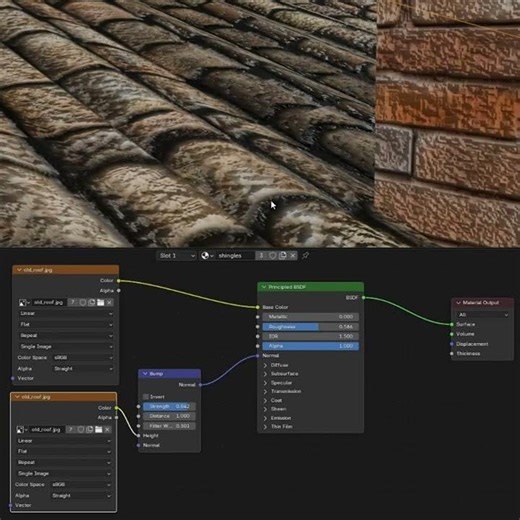Toggle fake user shield in Base Color texture node
This screenshot has width=520, height=520.
82,303
